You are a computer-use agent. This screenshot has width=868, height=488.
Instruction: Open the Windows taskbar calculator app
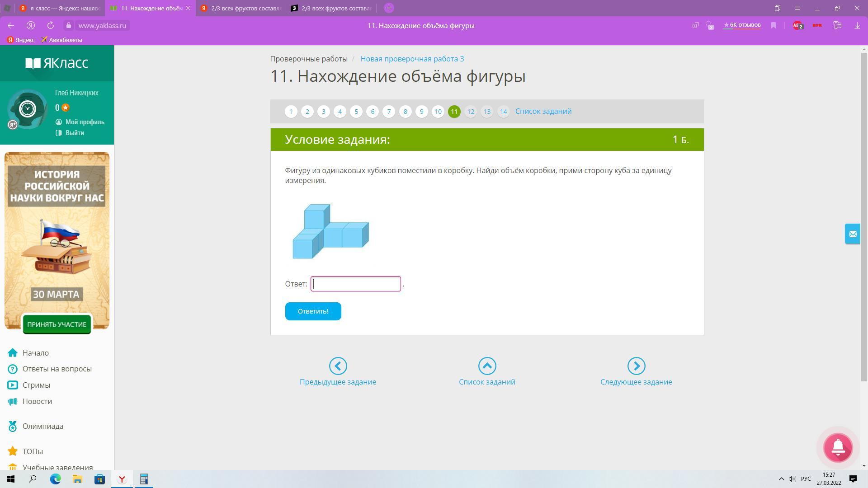click(144, 479)
